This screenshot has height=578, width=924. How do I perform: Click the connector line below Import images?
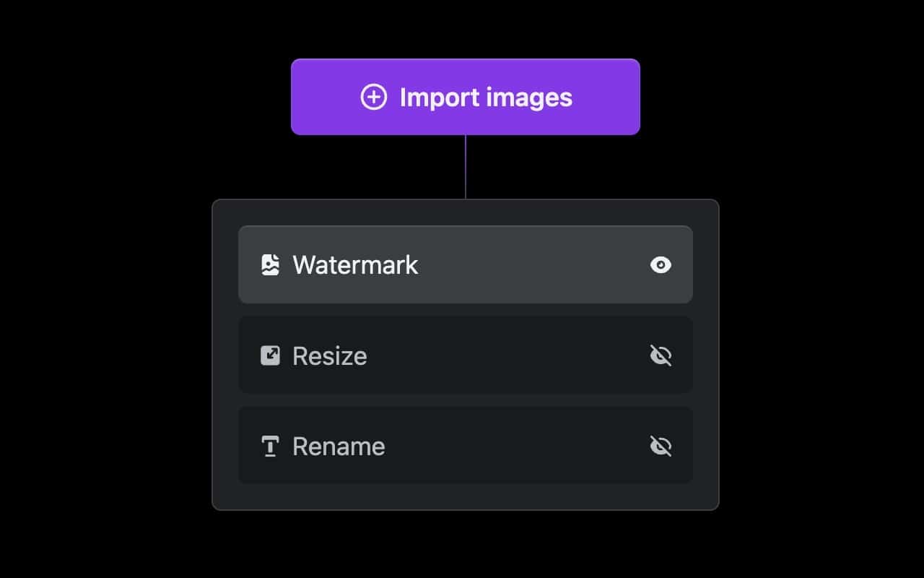(x=466, y=167)
